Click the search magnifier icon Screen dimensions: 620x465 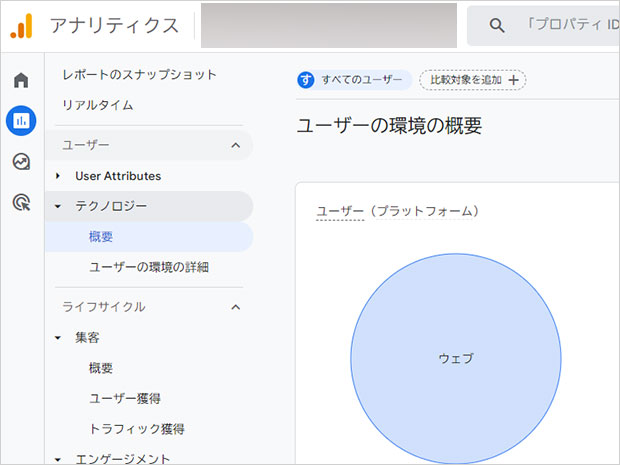pos(497,25)
